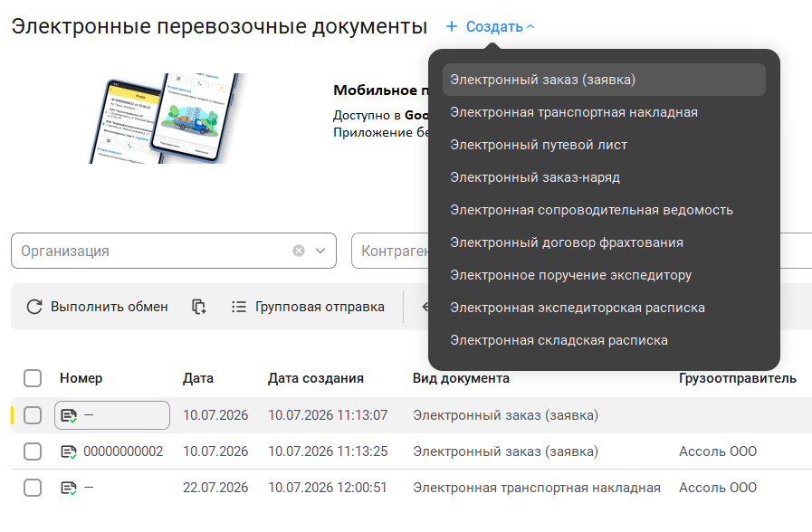Click the Контрагент filter field

(x=390, y=251)
